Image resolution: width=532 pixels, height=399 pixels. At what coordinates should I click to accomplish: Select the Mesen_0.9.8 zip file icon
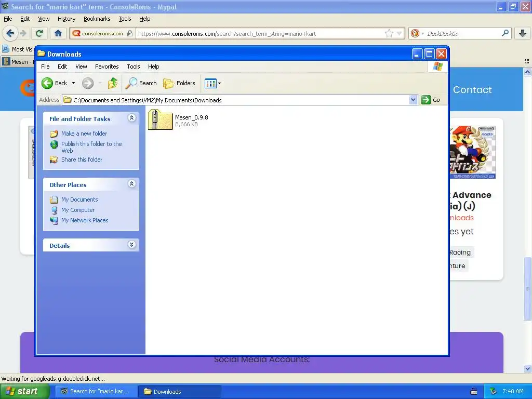pyautogui.click(x=160, y=119)
